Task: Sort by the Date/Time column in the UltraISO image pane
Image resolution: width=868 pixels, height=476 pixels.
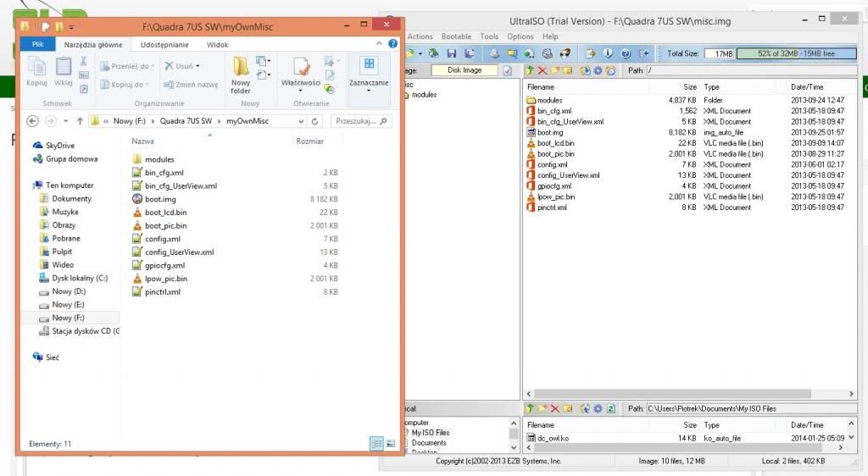Action: (x=807, y=86)
